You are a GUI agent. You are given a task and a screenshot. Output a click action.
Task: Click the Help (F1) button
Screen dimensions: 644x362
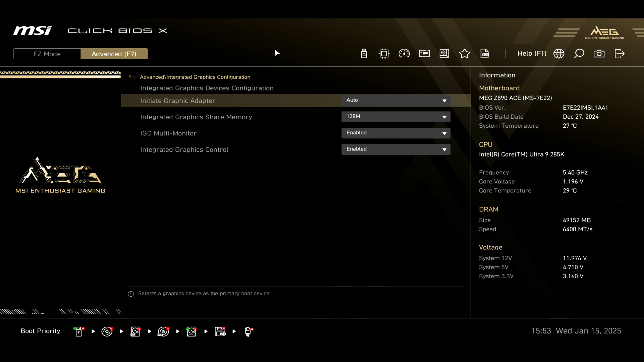coord(532,54)
